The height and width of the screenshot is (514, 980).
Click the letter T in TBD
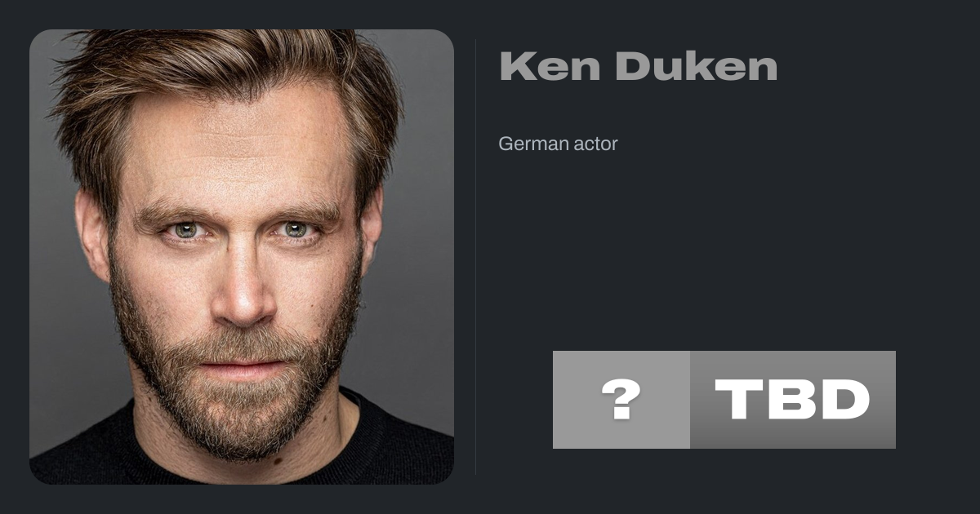click(737, 400)
